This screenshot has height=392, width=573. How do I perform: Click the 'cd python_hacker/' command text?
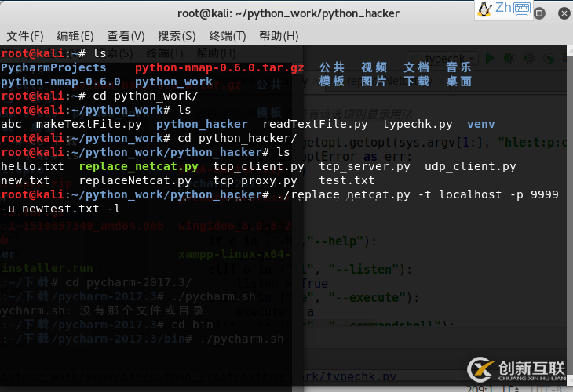click(x=237, y=138)
